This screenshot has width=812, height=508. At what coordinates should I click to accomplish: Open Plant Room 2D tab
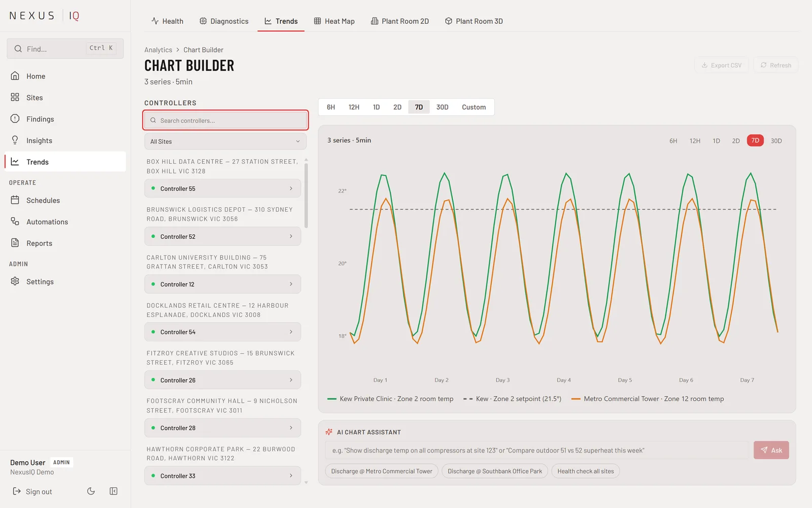pos(400,21)
